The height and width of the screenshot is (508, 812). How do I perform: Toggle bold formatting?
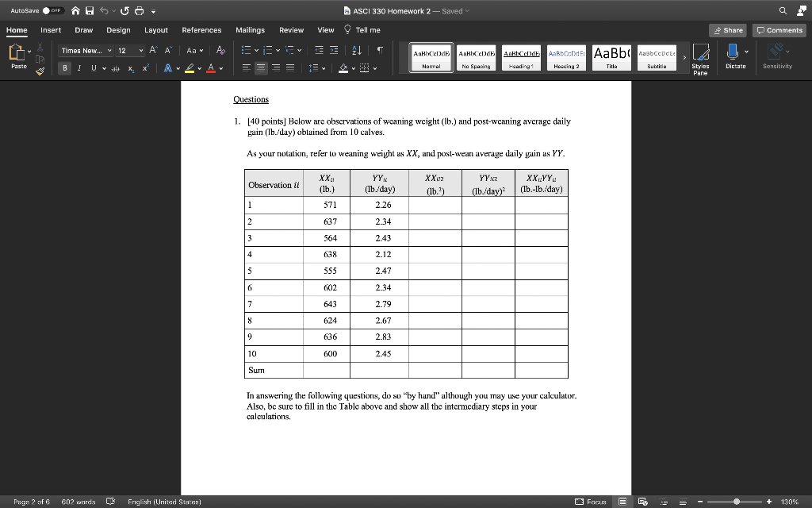click(65, 68)
